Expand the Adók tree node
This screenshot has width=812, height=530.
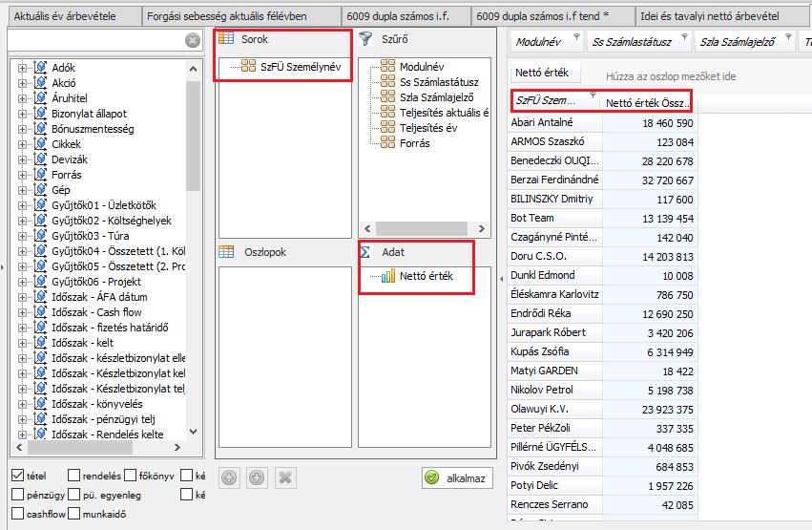(23, 68)
